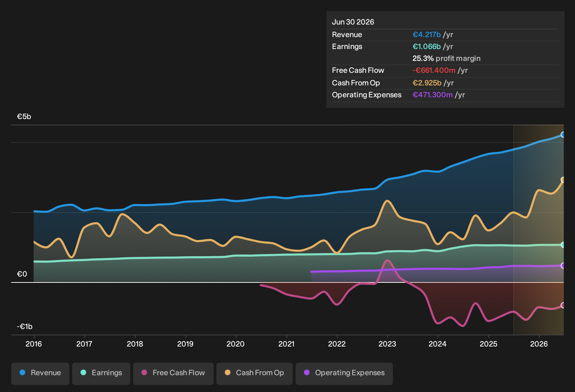Viewport: 575px width, 392px height.
Task: Click the 2016 x-axis label
Action: 34,344
